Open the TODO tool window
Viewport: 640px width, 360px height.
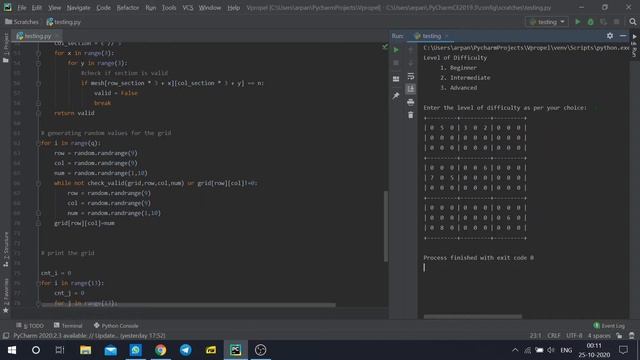[x=30, y=326]
